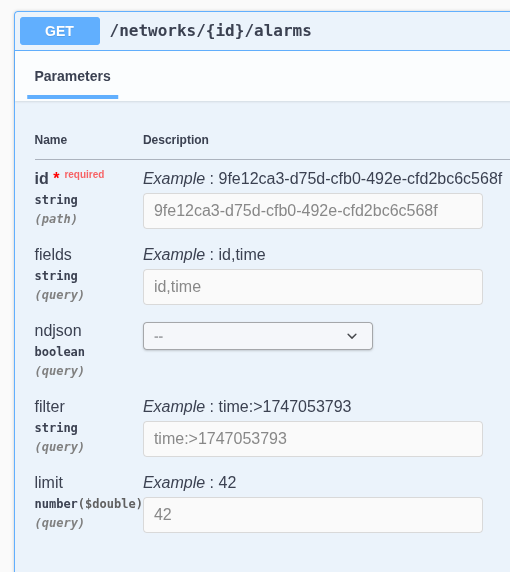Click the fields query input box

click(x=313, y=287)
